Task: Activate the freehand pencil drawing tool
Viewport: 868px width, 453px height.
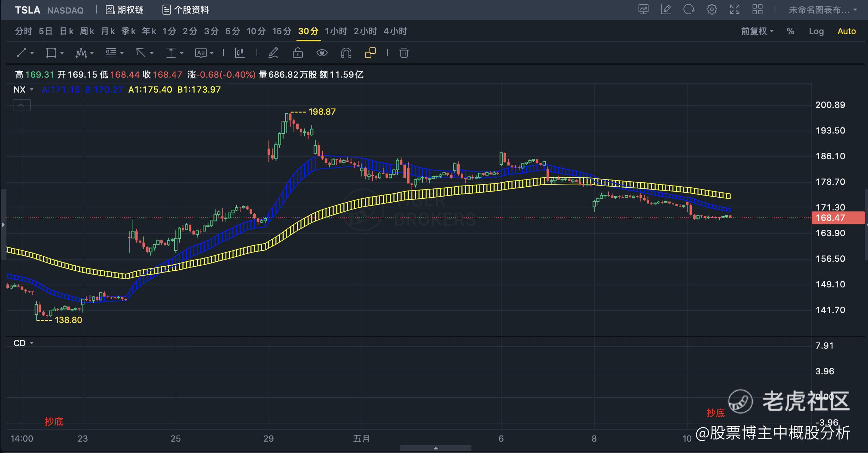Action: [273, 53]
